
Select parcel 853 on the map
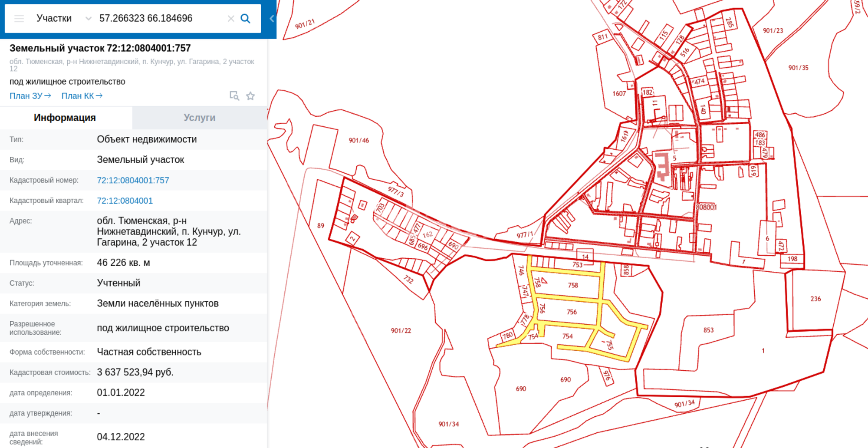pyautogui.click(x=708, y=330)
